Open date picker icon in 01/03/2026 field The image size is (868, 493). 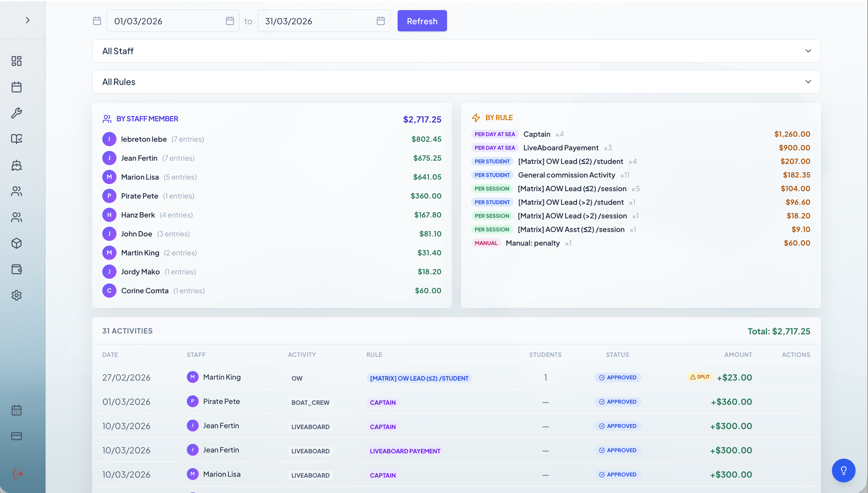(x=230, y=21)
